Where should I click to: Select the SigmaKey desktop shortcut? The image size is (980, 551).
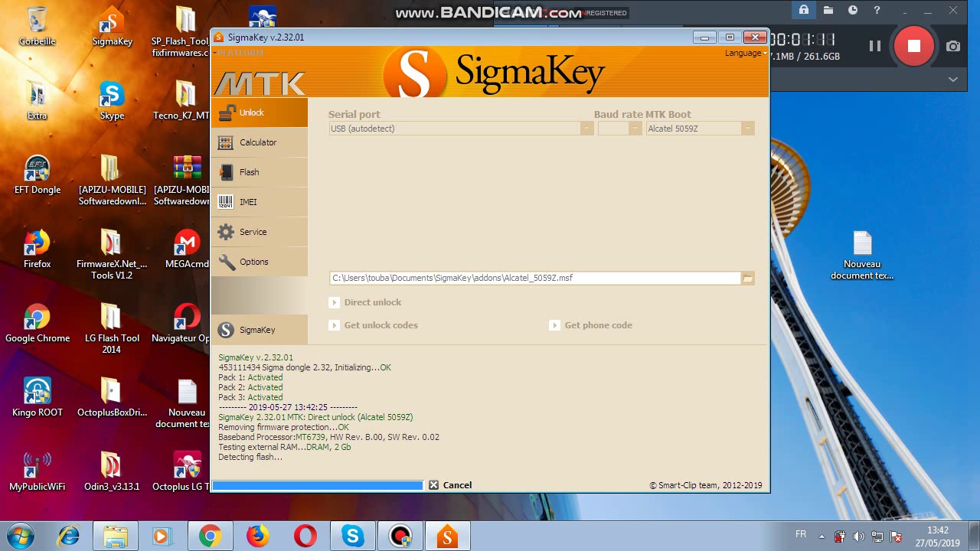click(112, 27)
